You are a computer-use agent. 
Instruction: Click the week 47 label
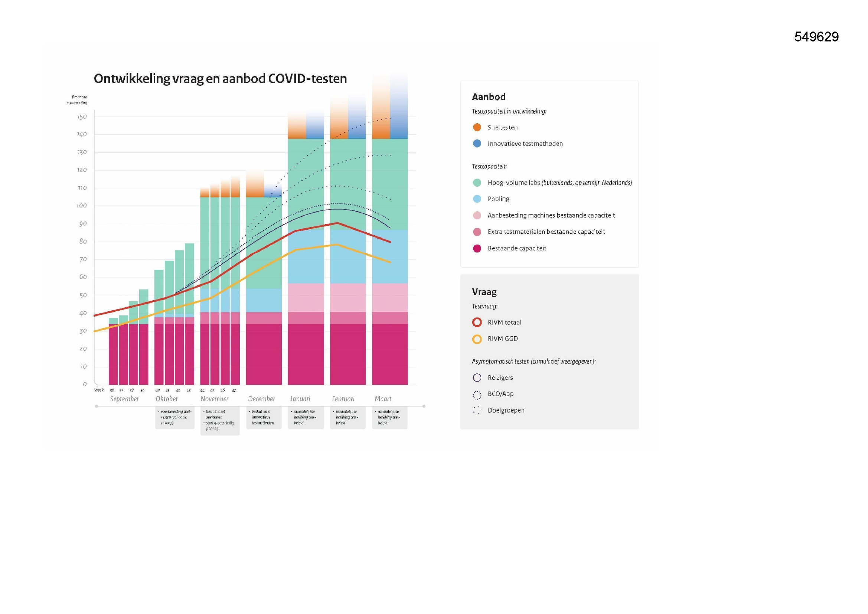pos(234,390)
